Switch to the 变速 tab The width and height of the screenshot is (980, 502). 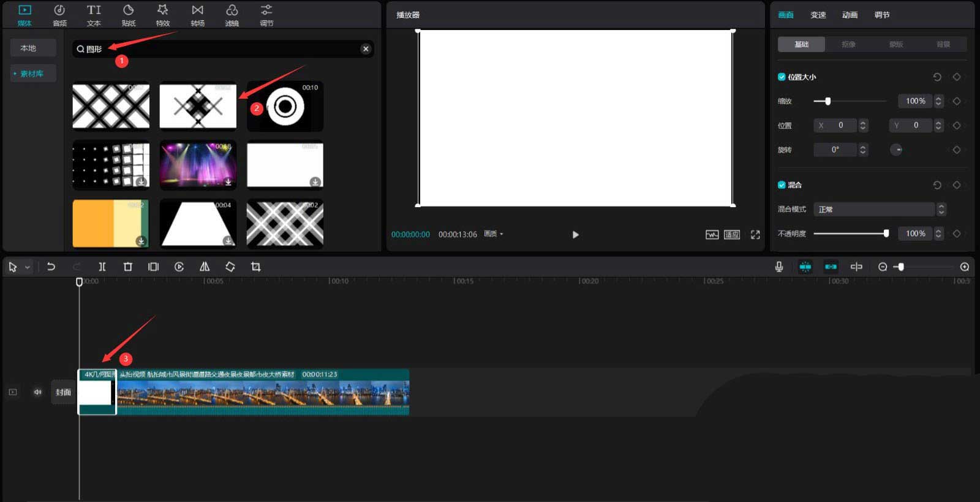pyautogui.click(x=818, y=15)
